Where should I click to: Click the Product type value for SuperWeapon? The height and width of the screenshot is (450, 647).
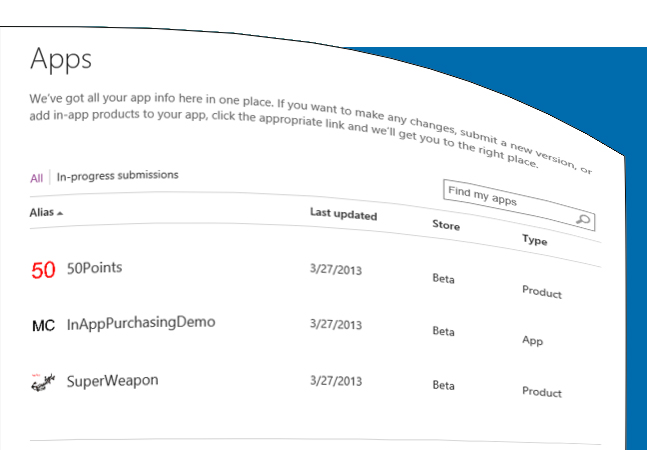[541, 393]
